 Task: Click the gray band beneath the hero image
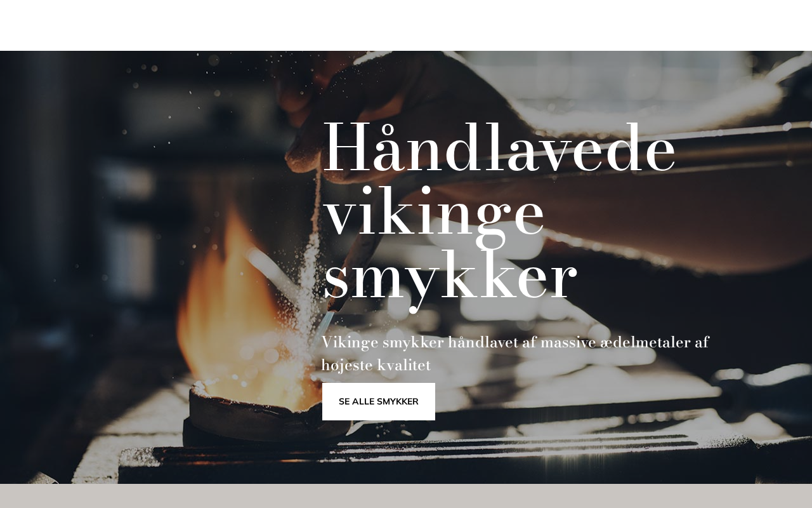tap(406, 496)
